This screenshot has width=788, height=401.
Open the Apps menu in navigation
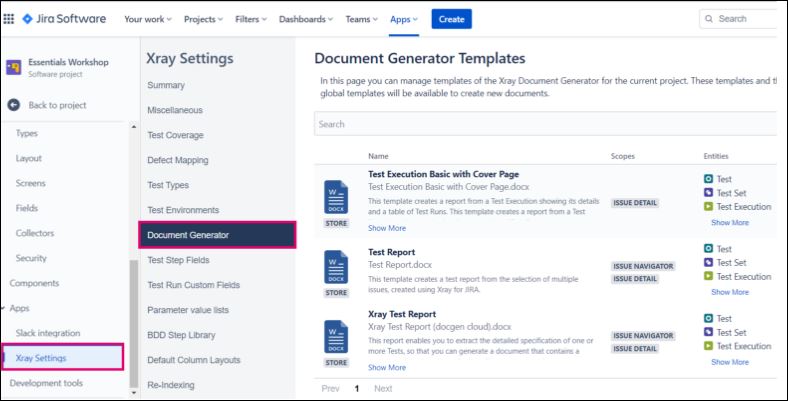(403, 19)
